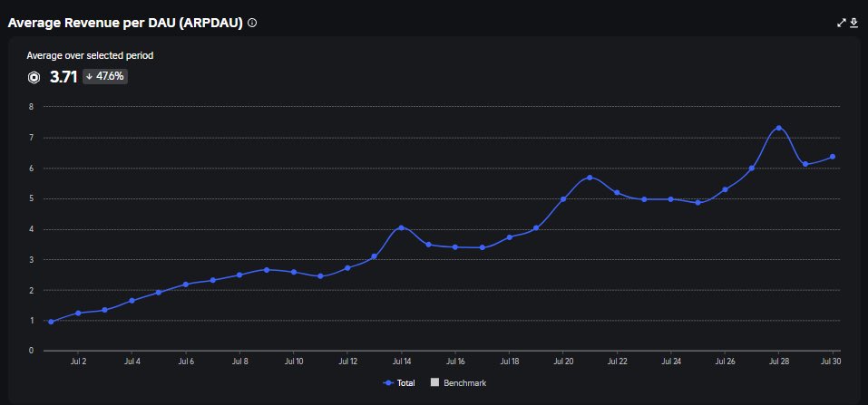Click the 3.71 average value

tap(63, 77)
